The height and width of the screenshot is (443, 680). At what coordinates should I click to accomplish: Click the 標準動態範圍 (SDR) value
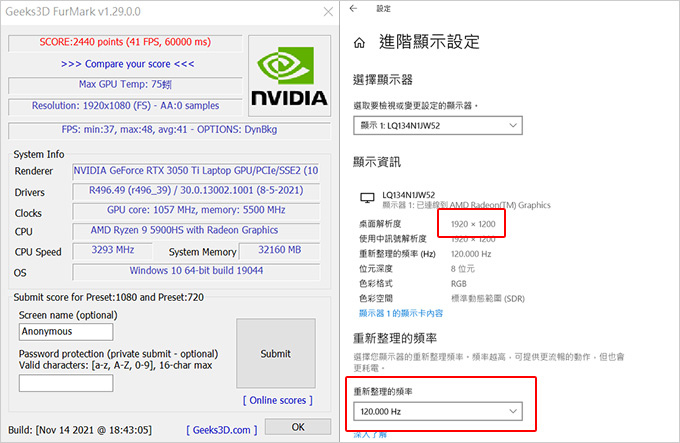(488, 299)
